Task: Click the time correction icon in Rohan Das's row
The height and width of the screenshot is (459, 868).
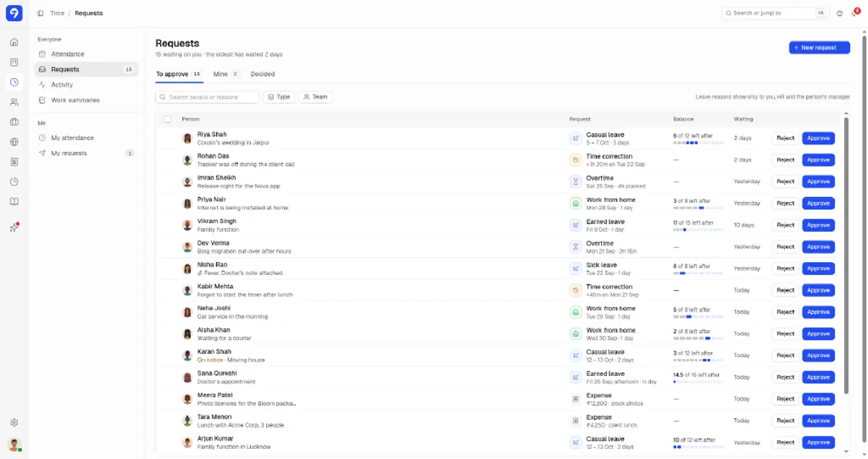Action: coord(576,160)
